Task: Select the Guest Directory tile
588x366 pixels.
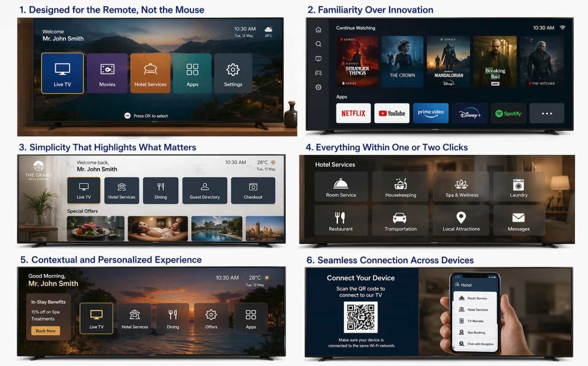Action: coord(205,191)
